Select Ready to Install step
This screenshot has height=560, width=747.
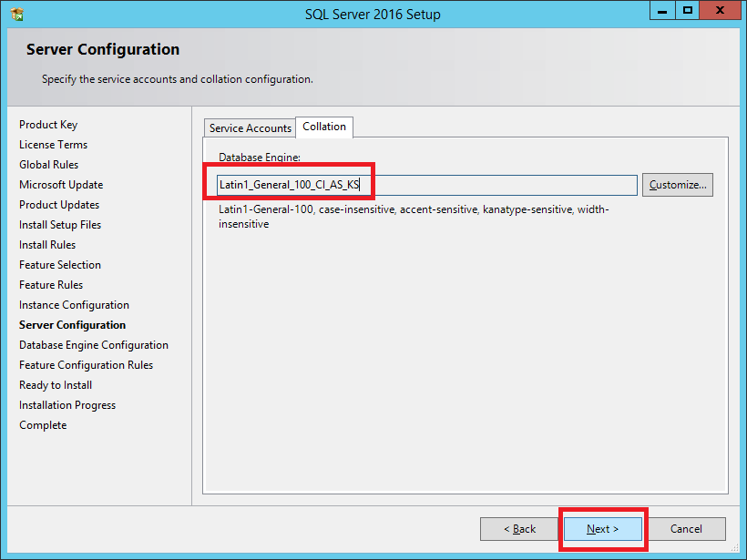(x=56, y=385)
